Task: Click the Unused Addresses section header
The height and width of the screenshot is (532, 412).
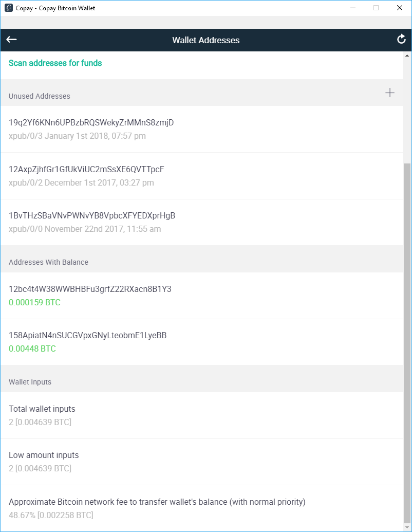Action: [39, 96]
